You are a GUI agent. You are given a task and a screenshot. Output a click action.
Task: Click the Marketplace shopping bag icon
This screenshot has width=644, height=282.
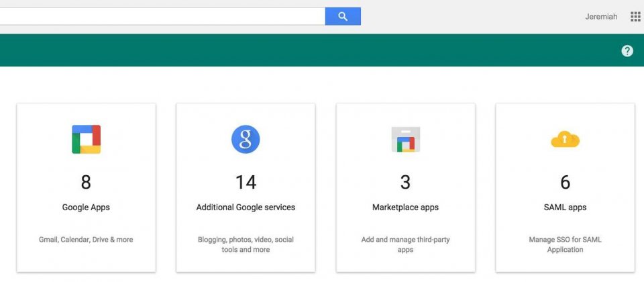point(405,140)
